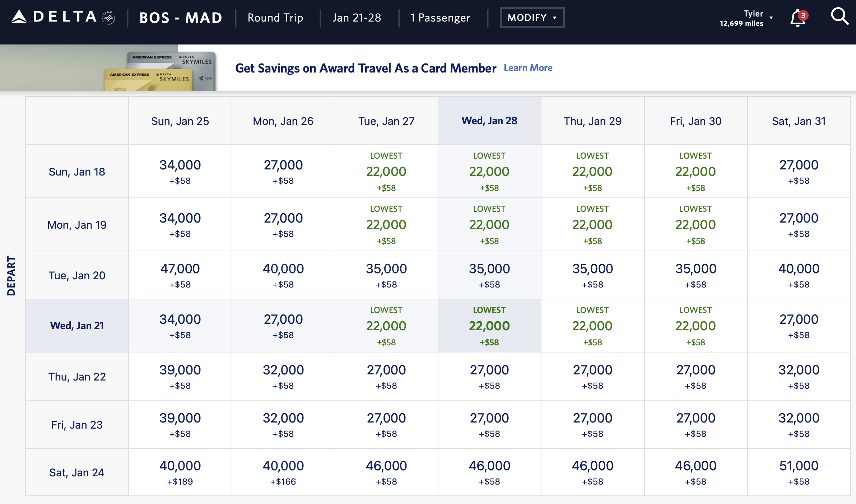Select the Sun, Jan 25 return column header
This screenshot has height=504, width=856.
pyautogui.click(x=180, y=121)
